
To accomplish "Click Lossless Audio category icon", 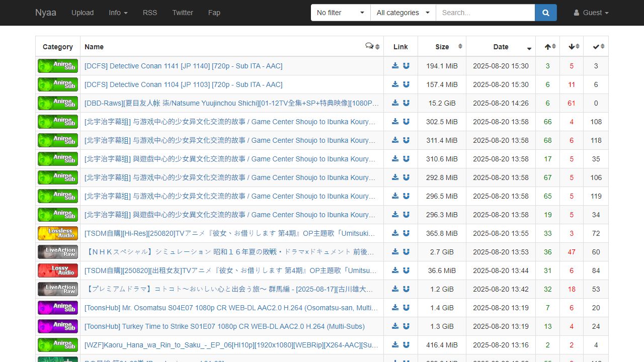I will [x=58, y=233].
